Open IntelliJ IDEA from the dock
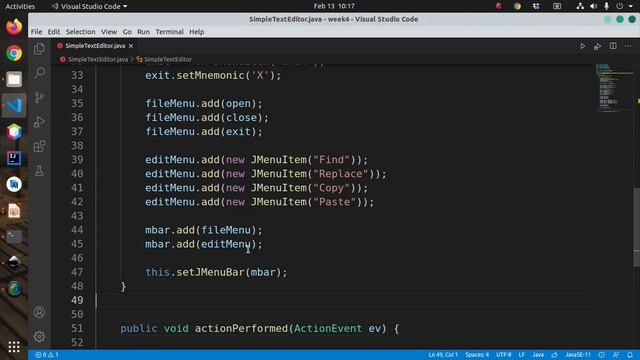The width and height of the screenshot is (640, 360). (14, 158)
